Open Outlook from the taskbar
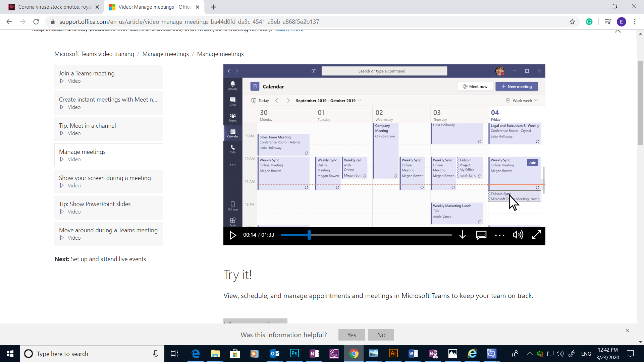Screen dimensions: 644x362 click(275, 354)
